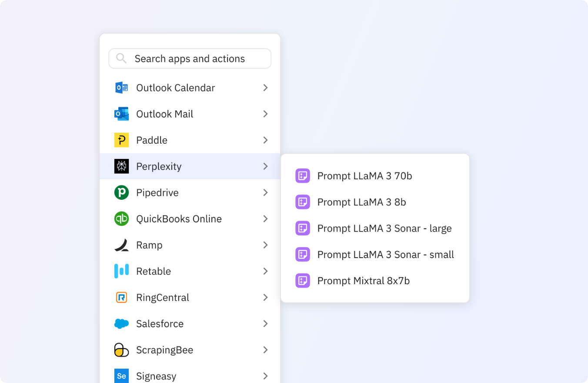Select the Paddle app name
Image resolution: width=588 pixels, height=383 pixels.
tap(152, 140)
